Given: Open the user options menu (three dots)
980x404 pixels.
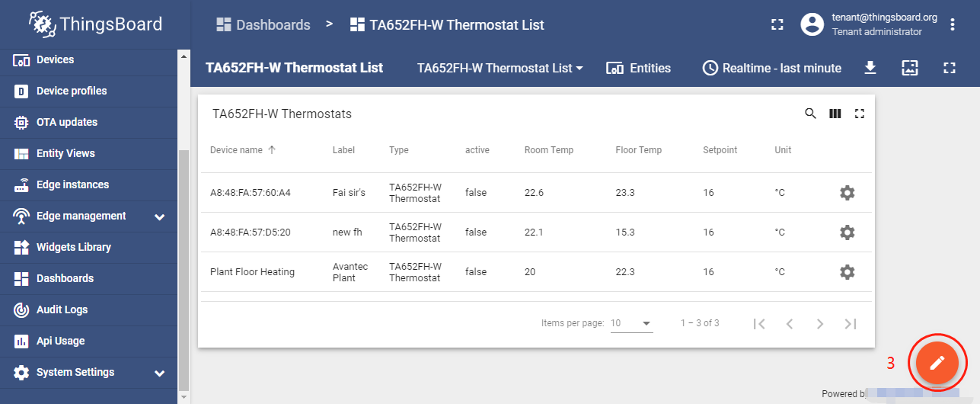Looking at the screenshot, I should click(953, 24).
